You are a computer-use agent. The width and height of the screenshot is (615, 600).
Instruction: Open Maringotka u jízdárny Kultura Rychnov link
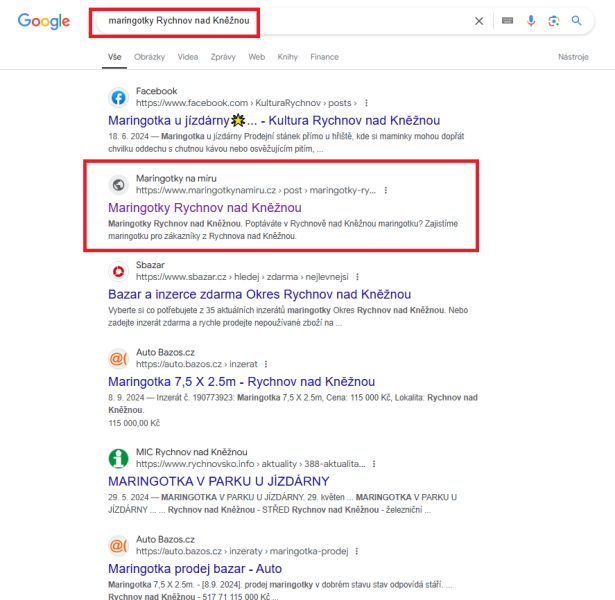274,120
